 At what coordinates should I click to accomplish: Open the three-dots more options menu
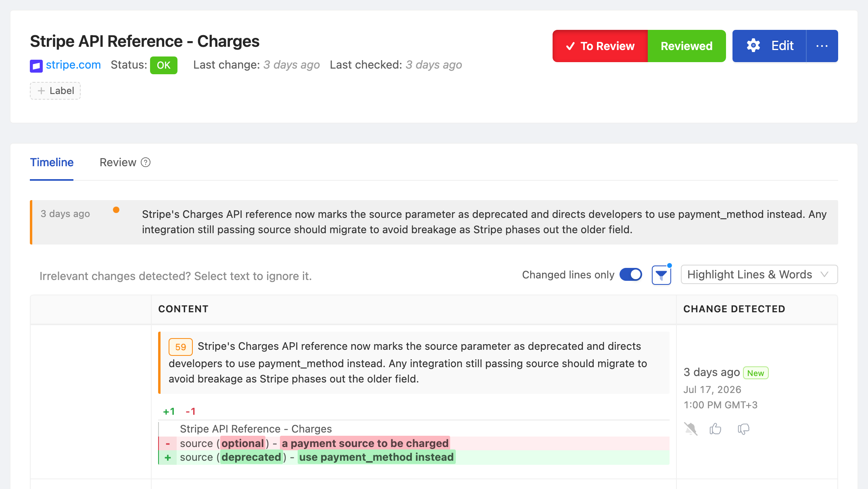pos(822,46)
